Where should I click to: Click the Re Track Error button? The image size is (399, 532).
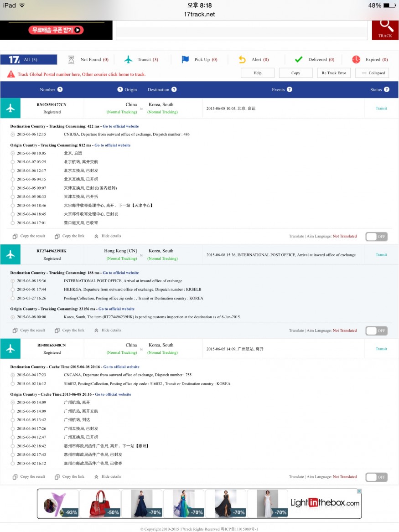(334, 73)
